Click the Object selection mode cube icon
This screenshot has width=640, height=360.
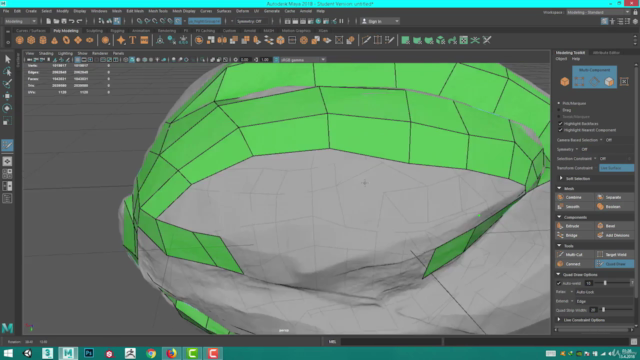(564, 82)
